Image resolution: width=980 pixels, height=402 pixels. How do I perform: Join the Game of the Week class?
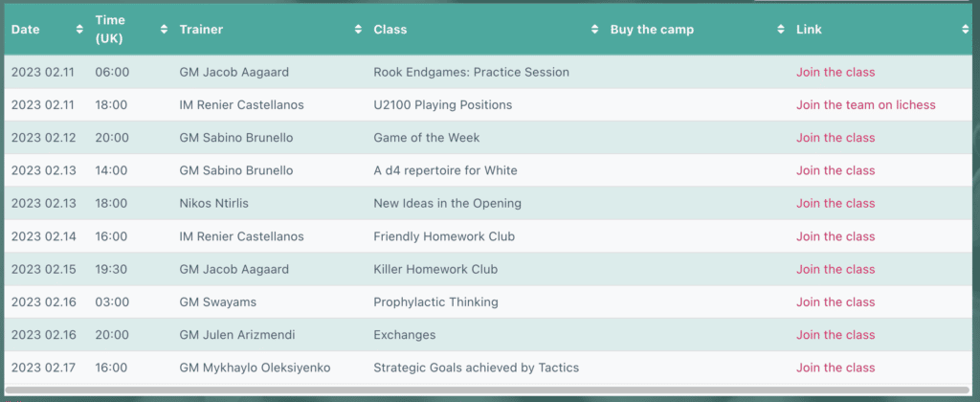[x=835, y=138]
